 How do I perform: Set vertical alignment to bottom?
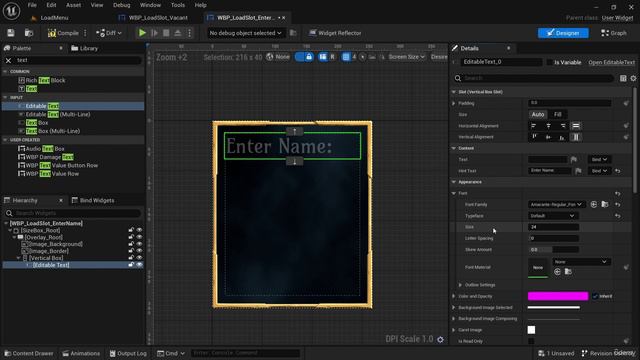tap(562, 137)
